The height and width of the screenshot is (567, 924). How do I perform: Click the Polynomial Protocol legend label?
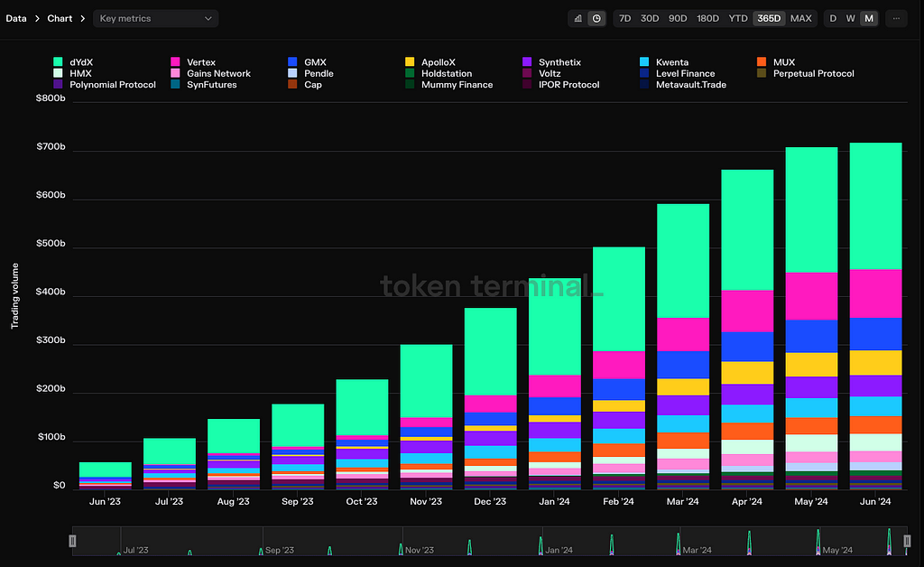click(x=113, y=84)
